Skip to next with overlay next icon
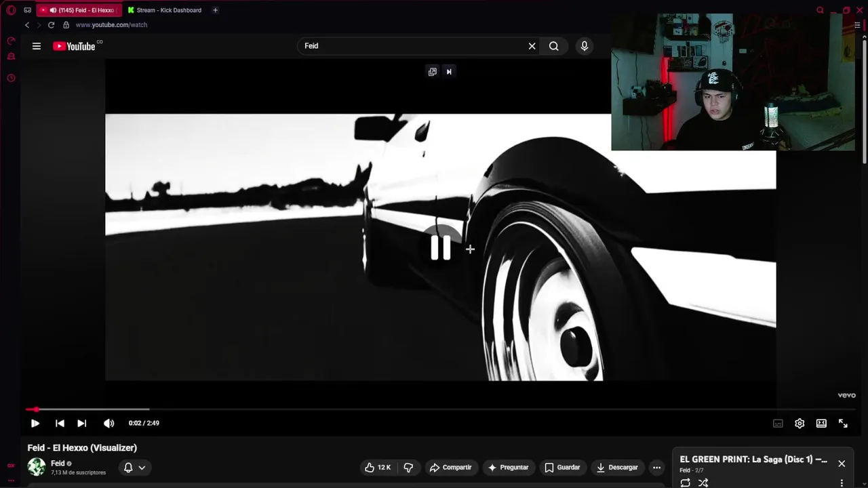The image size is (868, 488). [449, 72]
